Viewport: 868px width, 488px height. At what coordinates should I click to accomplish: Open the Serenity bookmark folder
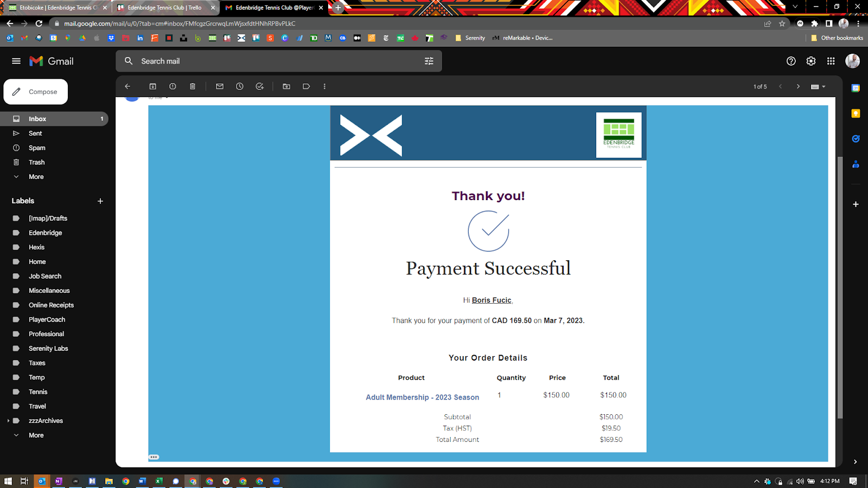(x=470, y=38)
